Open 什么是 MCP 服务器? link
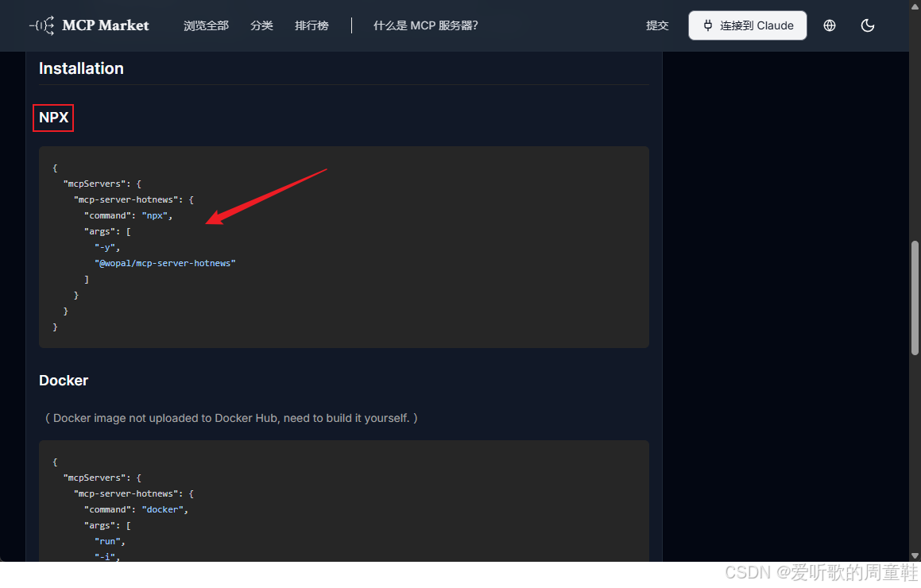This screenshot has width=921, height=588. point(425,25)
